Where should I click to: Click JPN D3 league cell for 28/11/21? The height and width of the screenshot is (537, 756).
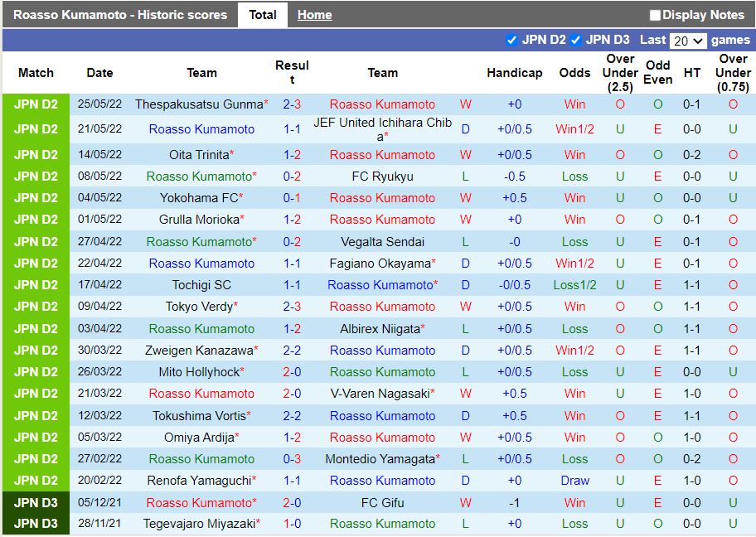click(x=36, y=524)
